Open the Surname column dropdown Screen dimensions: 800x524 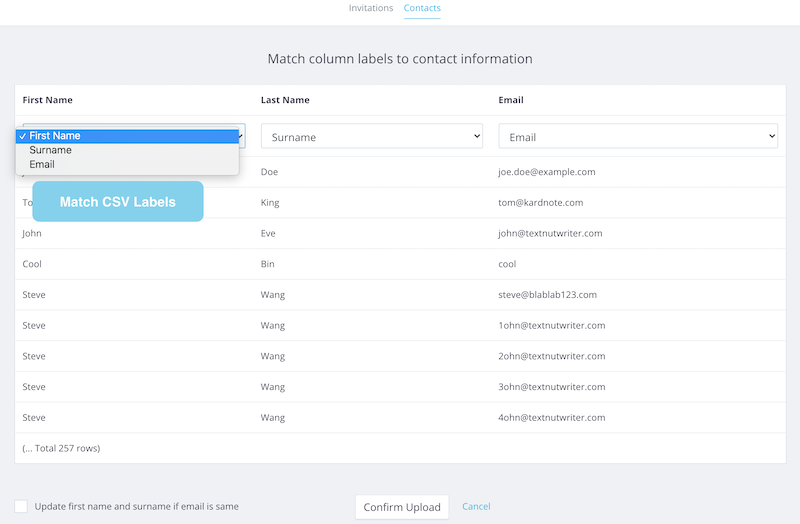point(372,136)
